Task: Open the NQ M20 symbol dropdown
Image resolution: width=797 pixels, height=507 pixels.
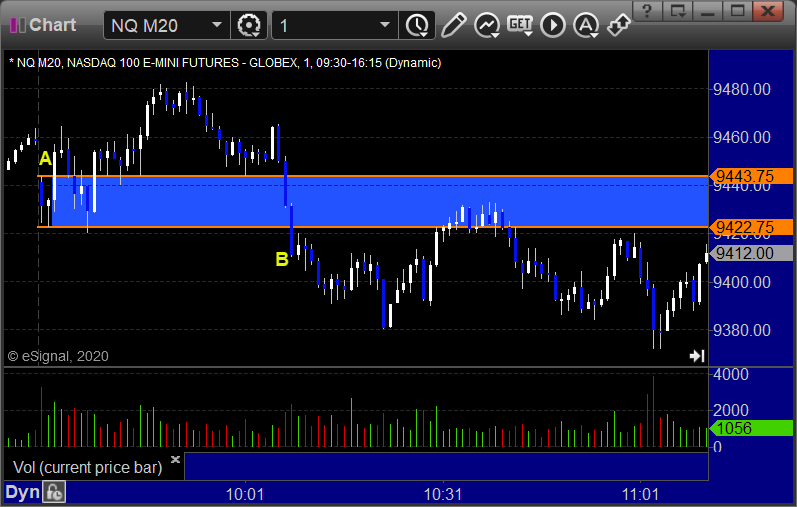Action: click(x=217, y=25)
